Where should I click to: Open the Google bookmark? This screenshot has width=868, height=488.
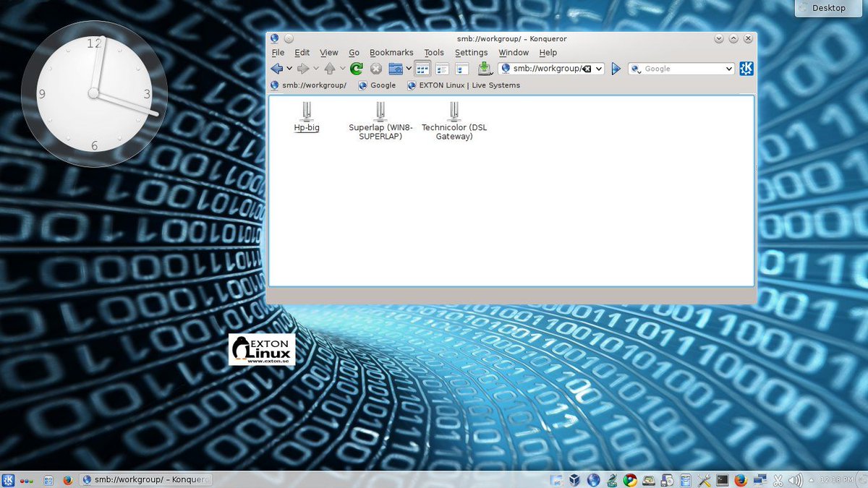click(x=377, y=85)
